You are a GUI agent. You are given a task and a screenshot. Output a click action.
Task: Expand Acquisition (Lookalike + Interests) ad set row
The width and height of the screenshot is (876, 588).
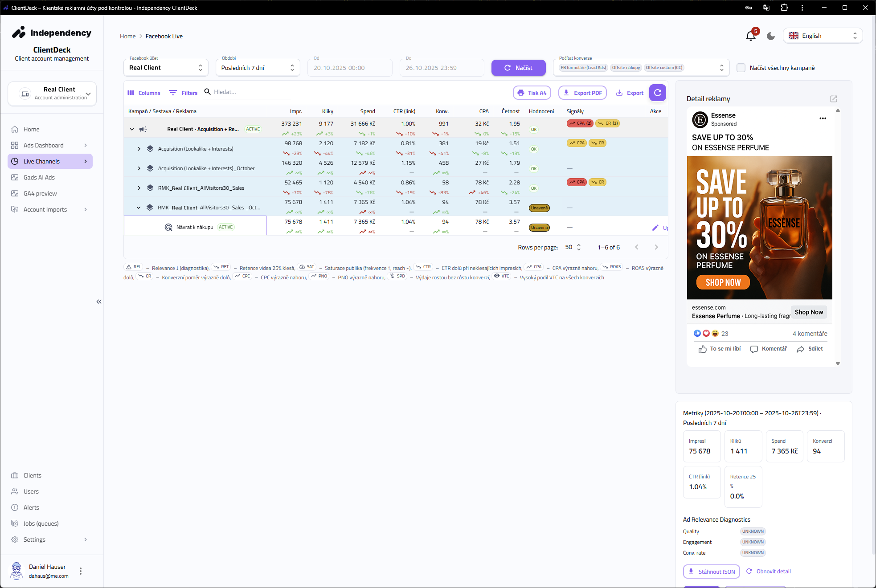(x=139, y=149)
